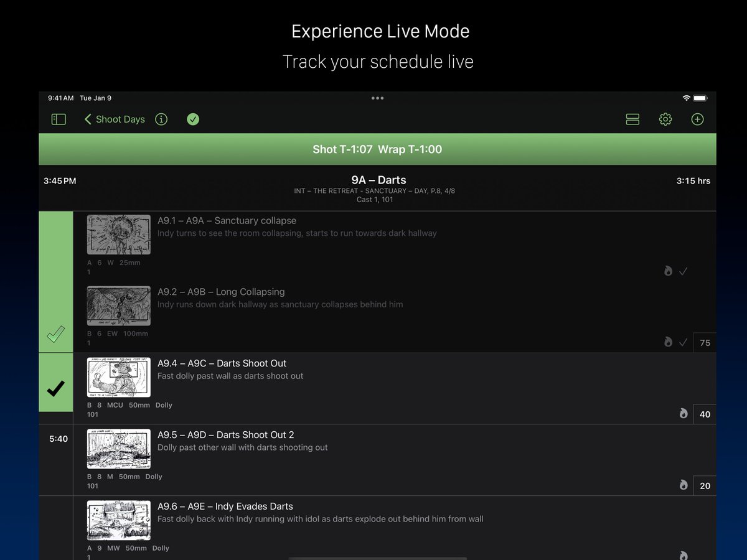Select shot A9.6 – A9E – Indy Evades Darts
The height and width of the screenshot is (560, 747).
[x=225, y=506]
